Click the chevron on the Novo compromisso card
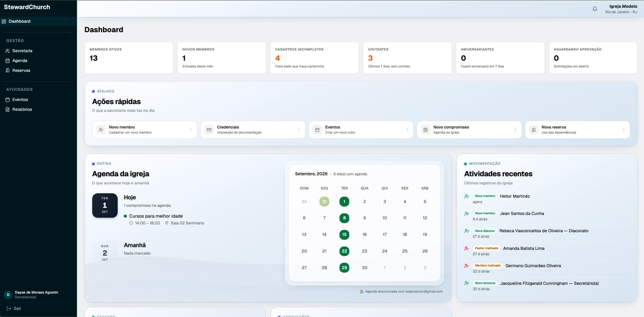The height and width of the screenshot is (317, 644). (515, 130)
